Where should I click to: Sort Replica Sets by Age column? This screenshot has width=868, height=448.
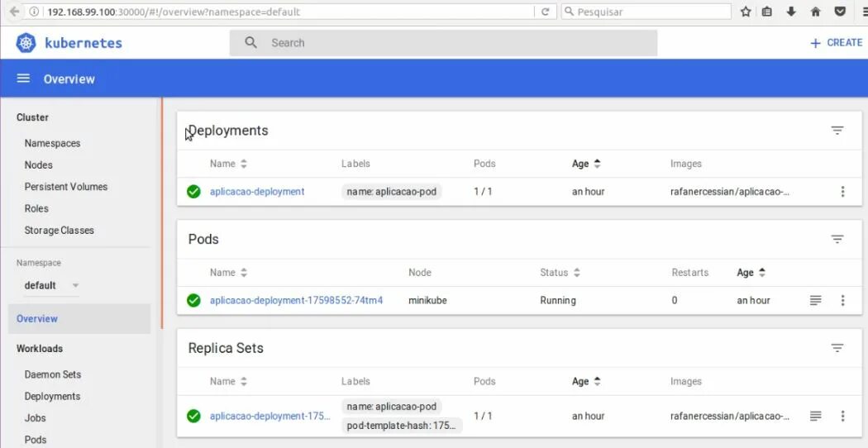point(586,382)
